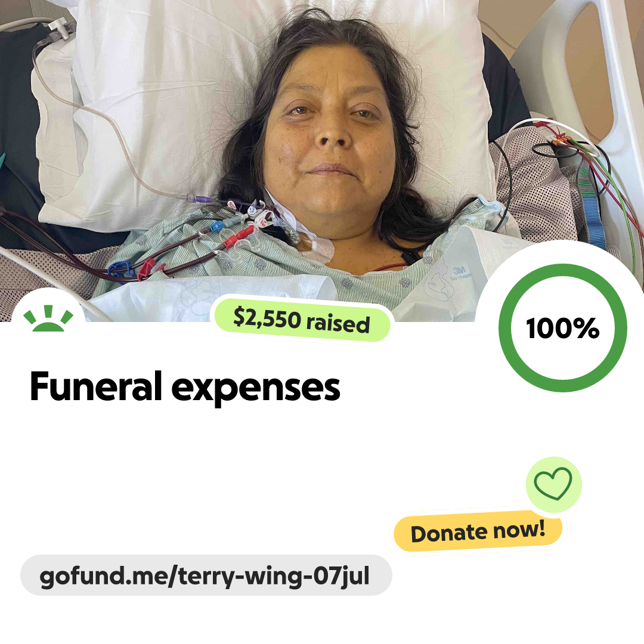Click the GoFundMe sunburst logo
The width and height of the screenshot is (644, 644).
(x=48, y=318)
